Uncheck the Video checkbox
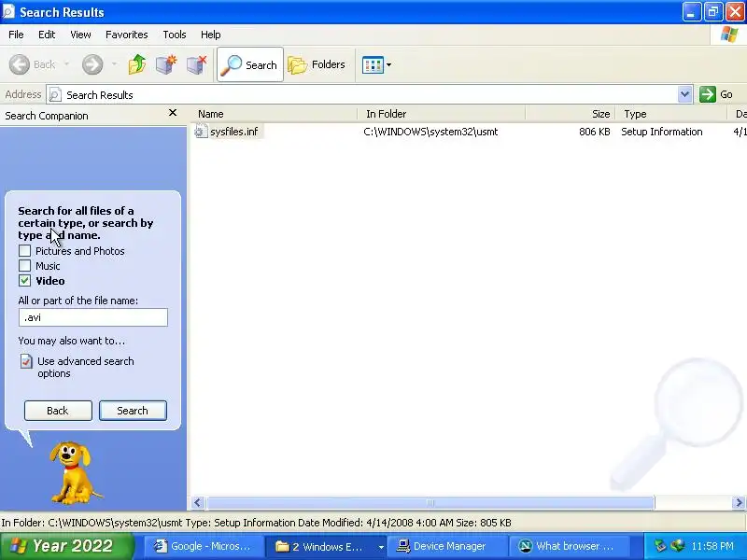 click(x=25, y=281)
